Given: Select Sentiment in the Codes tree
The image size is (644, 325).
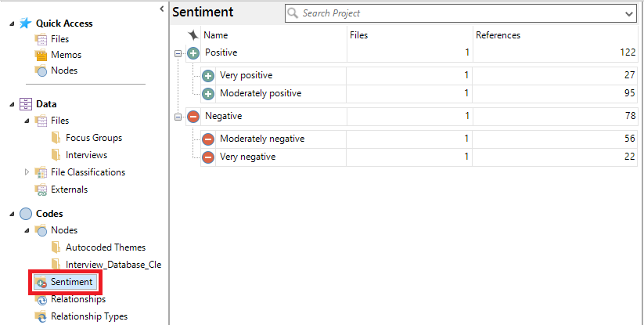Looking at the screenshot, I should 71,282.
